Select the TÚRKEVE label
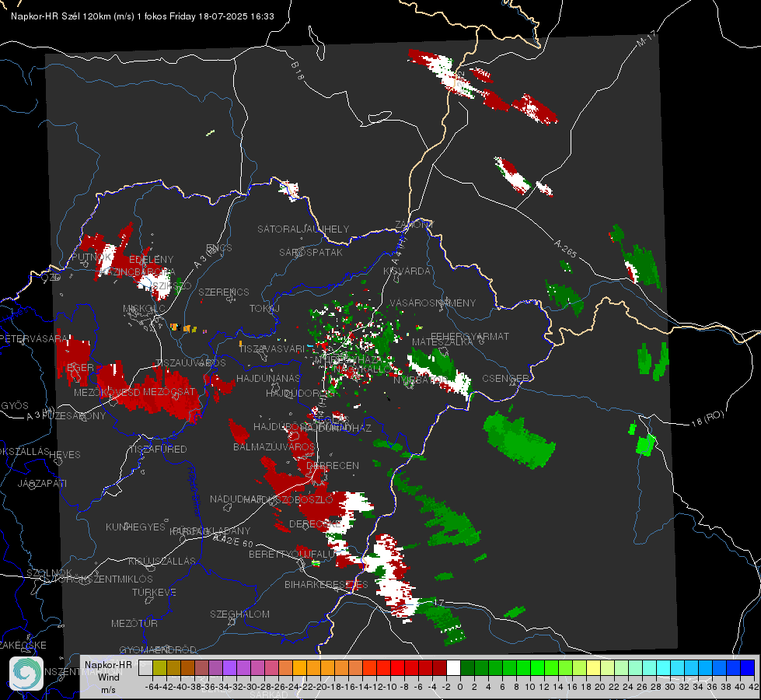761x700 pixels. [x=154, y=592]
